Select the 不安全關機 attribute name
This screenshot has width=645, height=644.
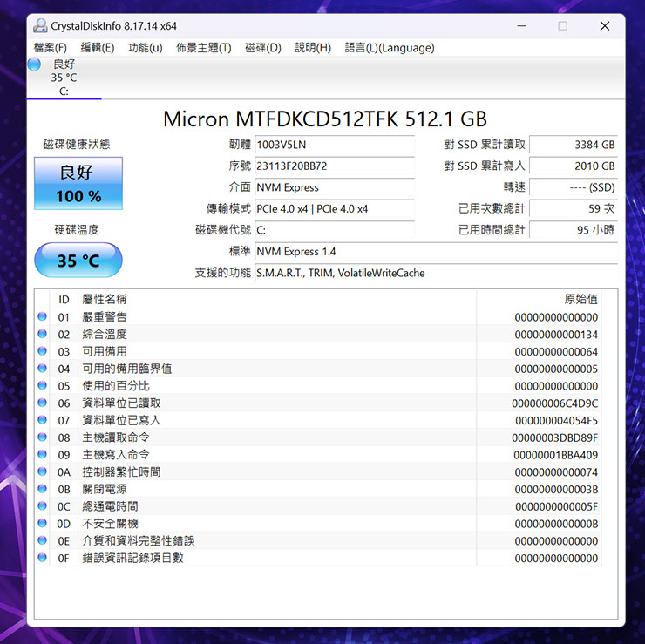110,524
